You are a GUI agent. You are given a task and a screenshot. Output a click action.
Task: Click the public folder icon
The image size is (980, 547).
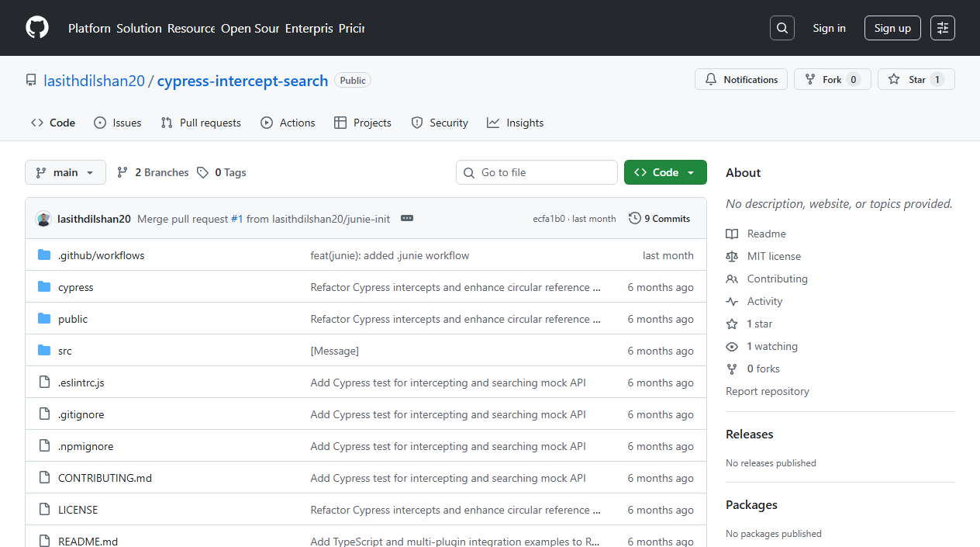(x=44, y=319)
